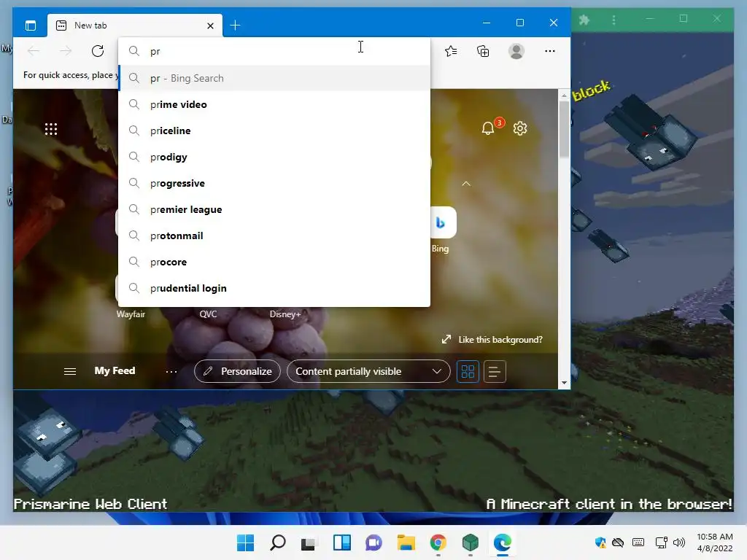747x560 pixels.
Task: Pick the 'procore' suggestion
Action: pyautogui.click(x=274, y=262)
